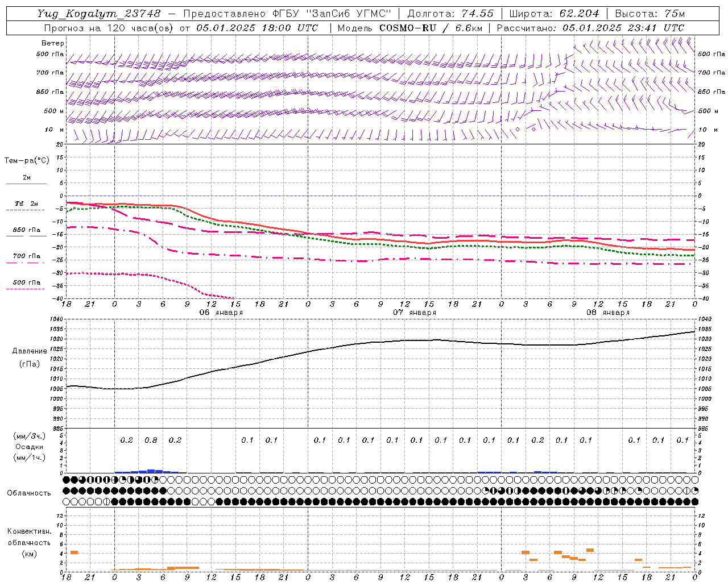Image resolution: width=728 pixels, height=582 pixels.
Task: Click the Долгота: 74.55 value
Action: coord(451,14)
